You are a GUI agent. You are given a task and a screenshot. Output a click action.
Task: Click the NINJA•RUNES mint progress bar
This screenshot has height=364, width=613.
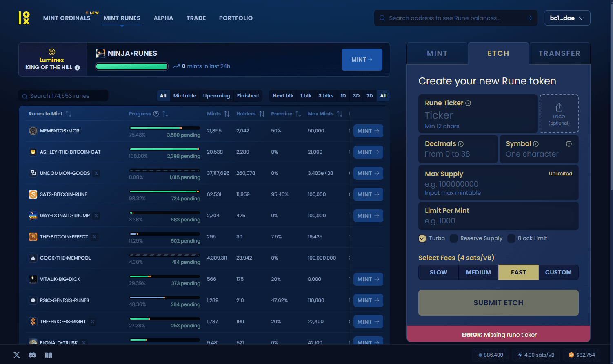(132, 66)
